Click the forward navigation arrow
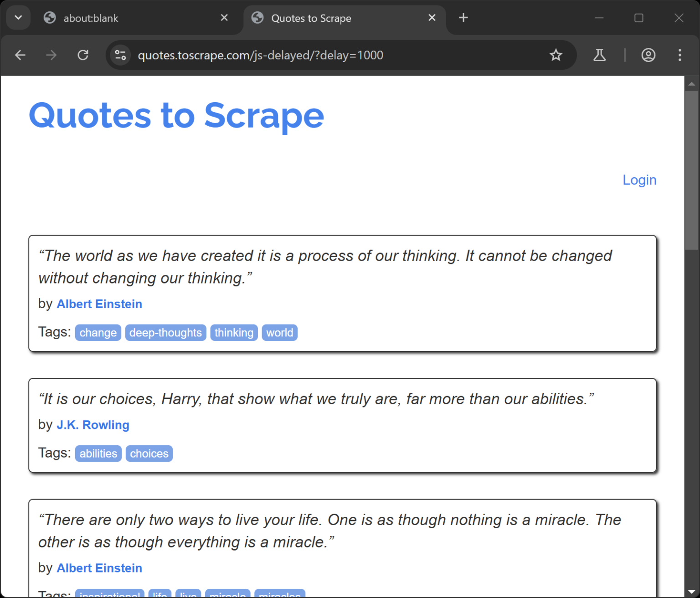The image size is (700, 598). pyautogui.click(x=51, y=55)
